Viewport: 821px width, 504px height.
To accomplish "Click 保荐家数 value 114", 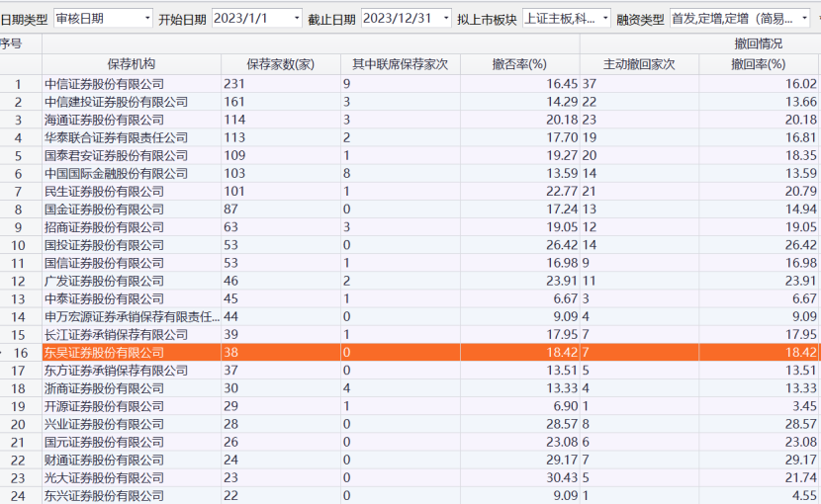I will click(x=234, y=120).
